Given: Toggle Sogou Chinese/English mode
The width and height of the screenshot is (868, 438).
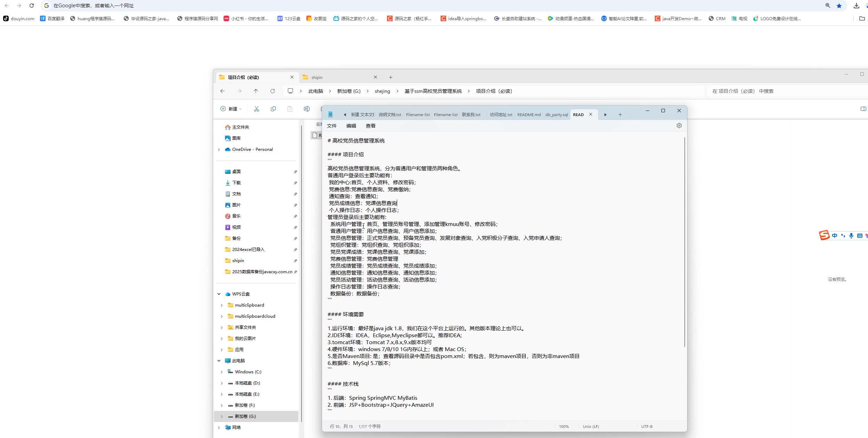Looking at the screenshot, I should coord(835,236).
